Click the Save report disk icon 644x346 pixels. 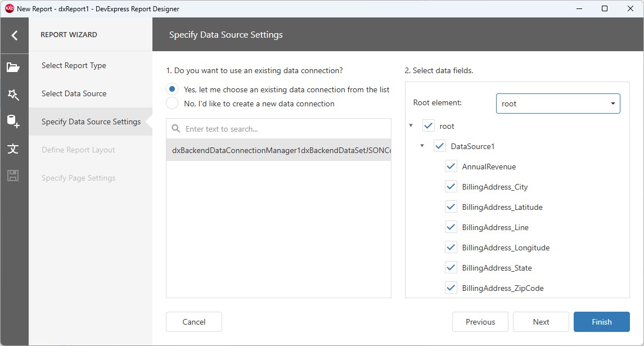(x=14, y=176)
